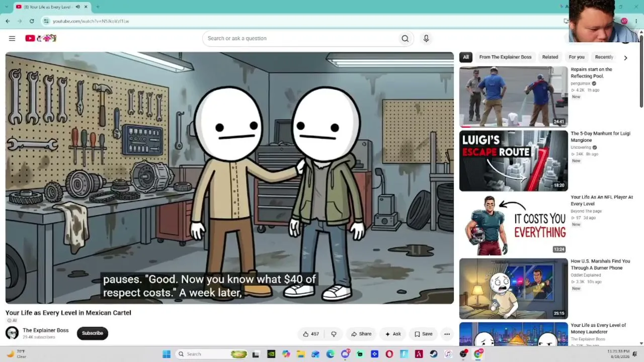Open 'Luigi's Escape Route' video thumbnail
Image resolution: width=644 pixels, height=362 pixels.
[x=514, y=161]
